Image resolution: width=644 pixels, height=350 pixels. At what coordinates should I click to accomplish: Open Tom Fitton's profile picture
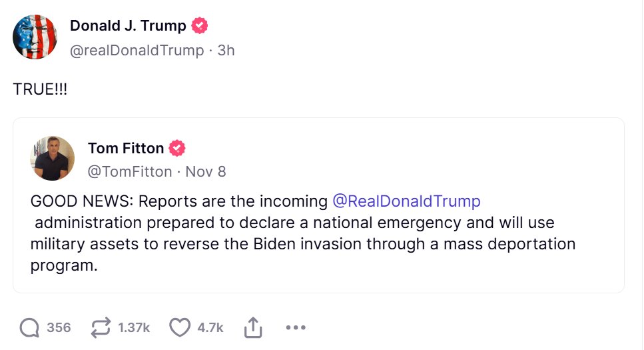[x=52, y=159]
